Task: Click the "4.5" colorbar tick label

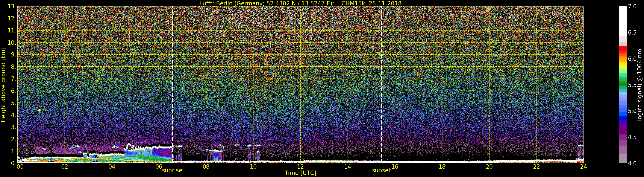Action: coord(632,137)
